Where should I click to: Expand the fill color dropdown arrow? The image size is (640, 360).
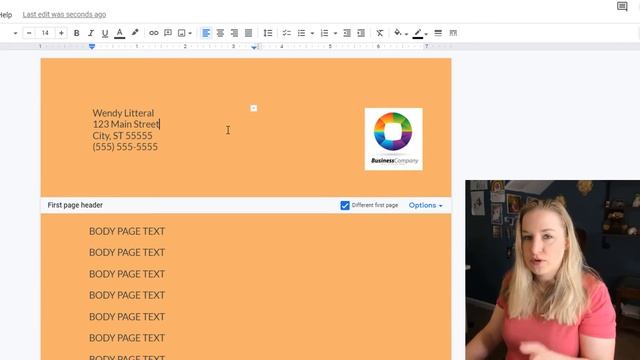(406, 34)
